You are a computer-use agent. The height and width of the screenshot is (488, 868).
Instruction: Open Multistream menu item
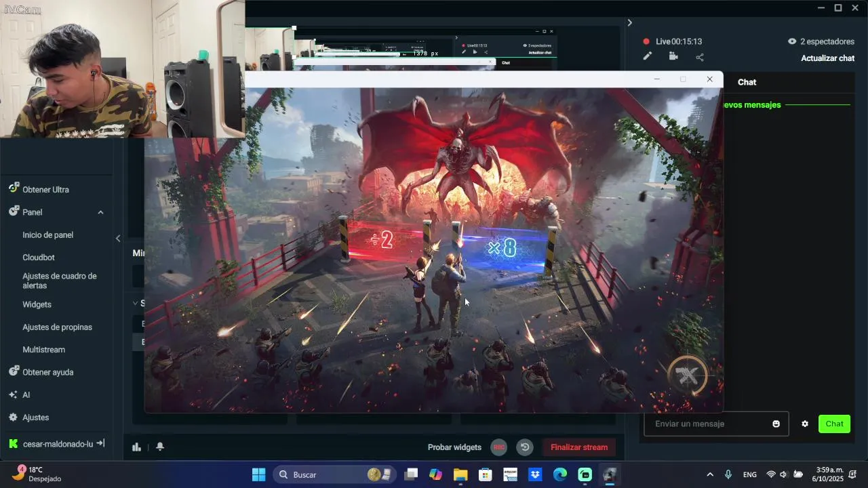43,350
